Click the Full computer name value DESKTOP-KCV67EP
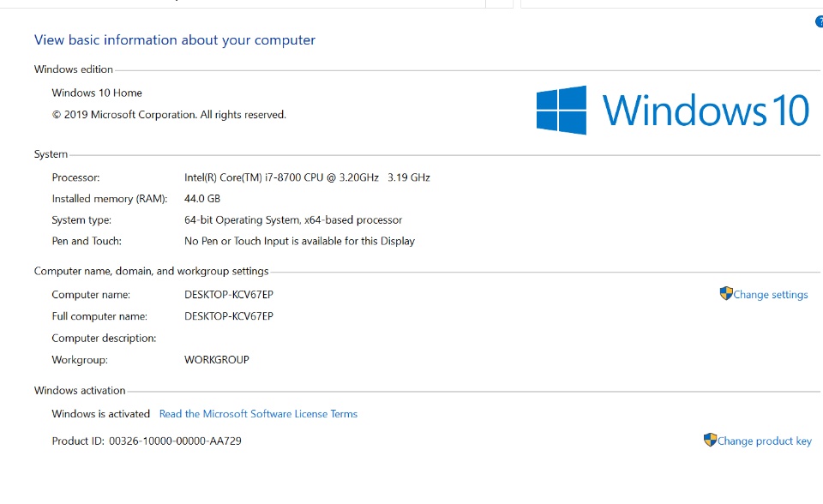823x504 pixels. [x=229, y=316]
